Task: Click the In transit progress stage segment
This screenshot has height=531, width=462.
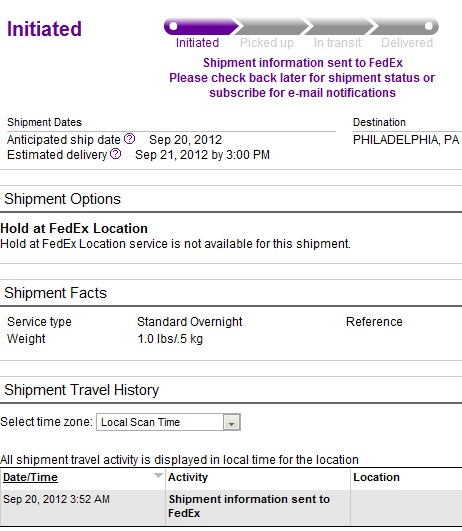Action: (x=339, y=26)
